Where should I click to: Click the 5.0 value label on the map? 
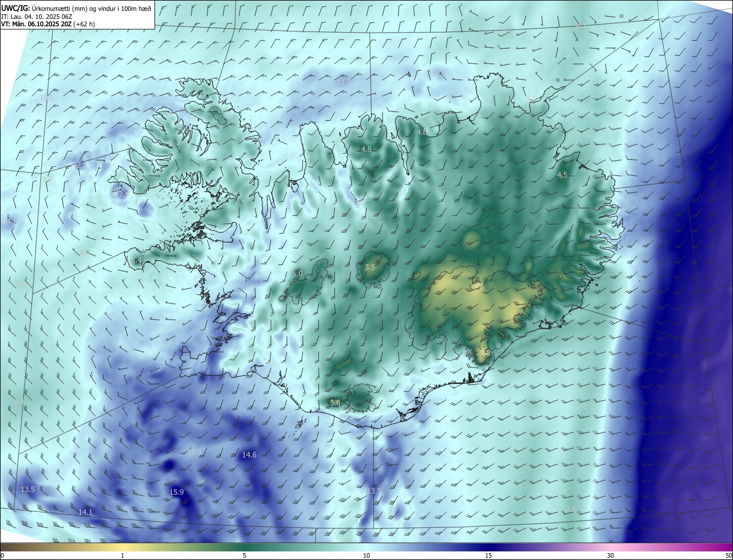click(x=297, y=274)
